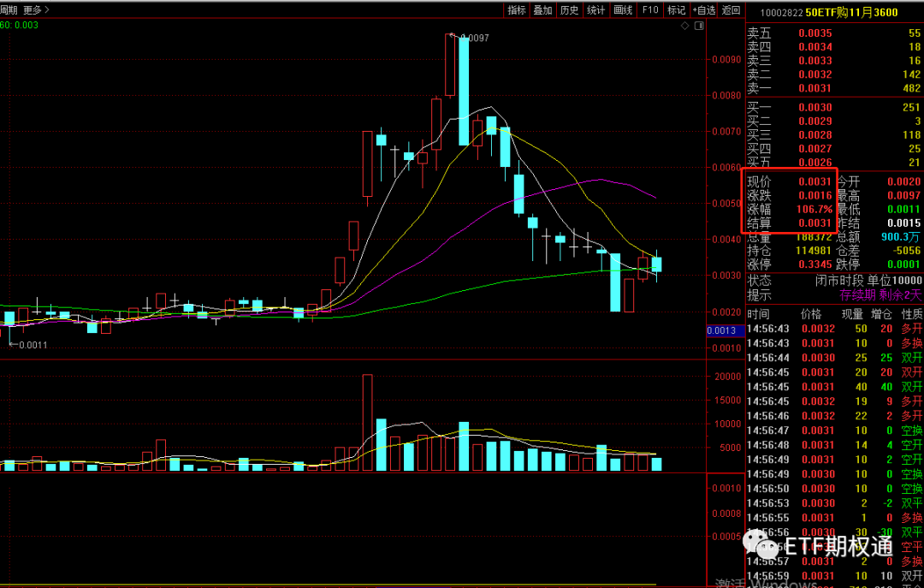The height and width of the screenshot is (588, 924).
Task: Select the 卖一 ask row at 0.0031
Action: point(834,88)
